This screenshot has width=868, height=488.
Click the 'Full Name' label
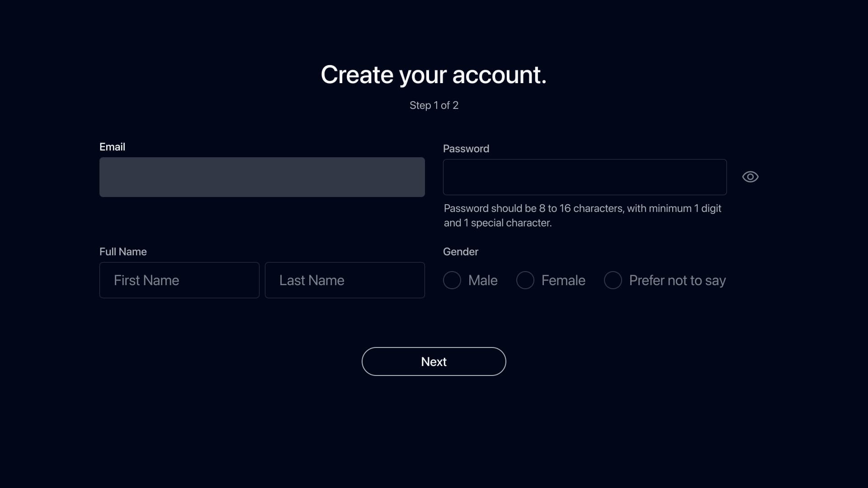coord(123,252)
